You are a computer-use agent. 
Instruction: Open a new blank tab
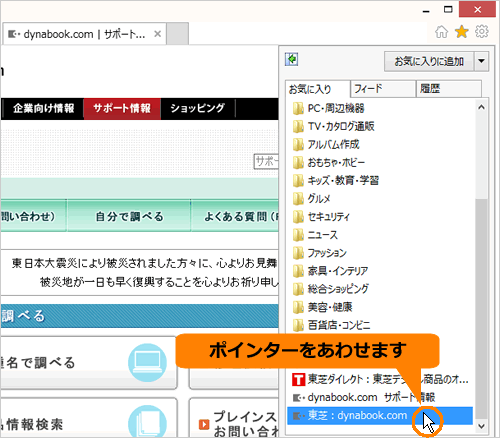tap(178, 34)
